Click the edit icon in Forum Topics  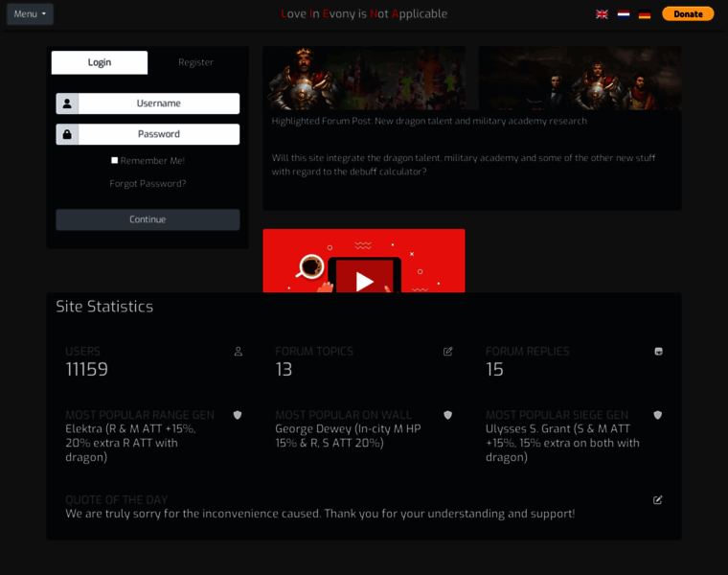point(448,352)
